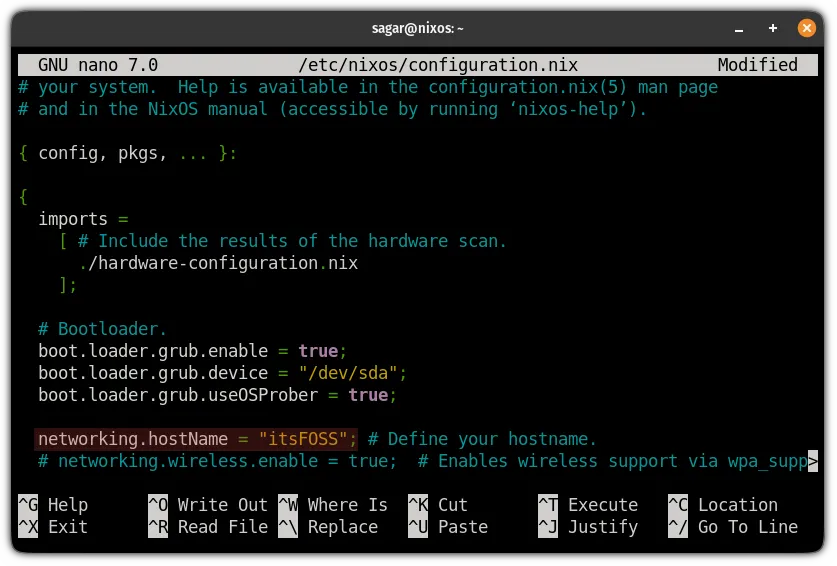
Task: Click ./hardware-configuration.nix import path
Action: coord(218,263)
